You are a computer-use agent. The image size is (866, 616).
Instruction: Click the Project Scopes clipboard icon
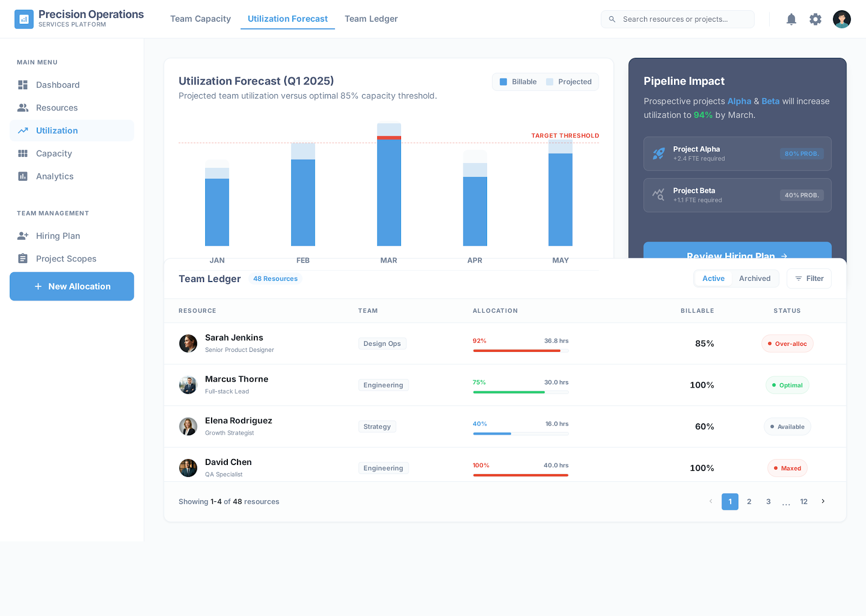tap(23, 259)
